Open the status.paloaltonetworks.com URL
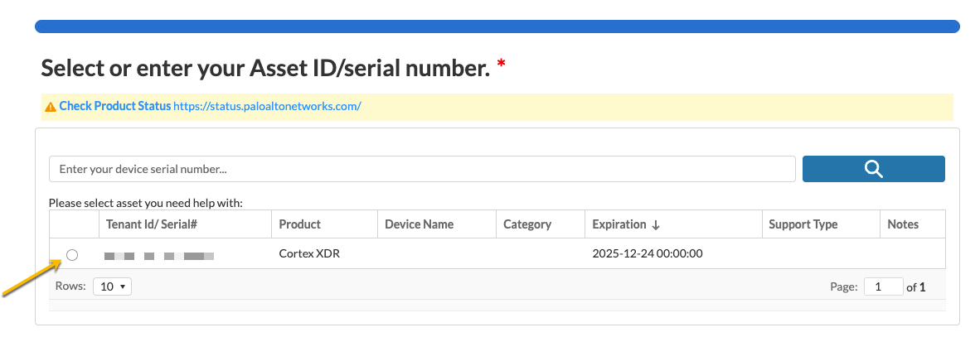The image size is (980, 337). pos(267,107)
